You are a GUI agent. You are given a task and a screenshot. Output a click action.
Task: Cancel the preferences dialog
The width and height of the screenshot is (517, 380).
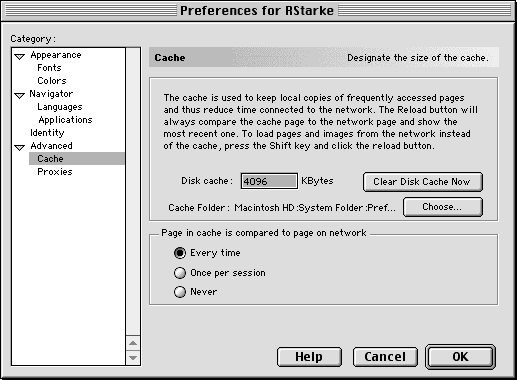(x=385, y=357)
